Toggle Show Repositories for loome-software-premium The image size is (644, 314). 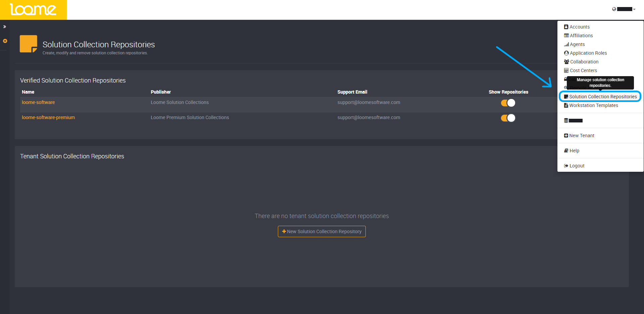[508, 118]
